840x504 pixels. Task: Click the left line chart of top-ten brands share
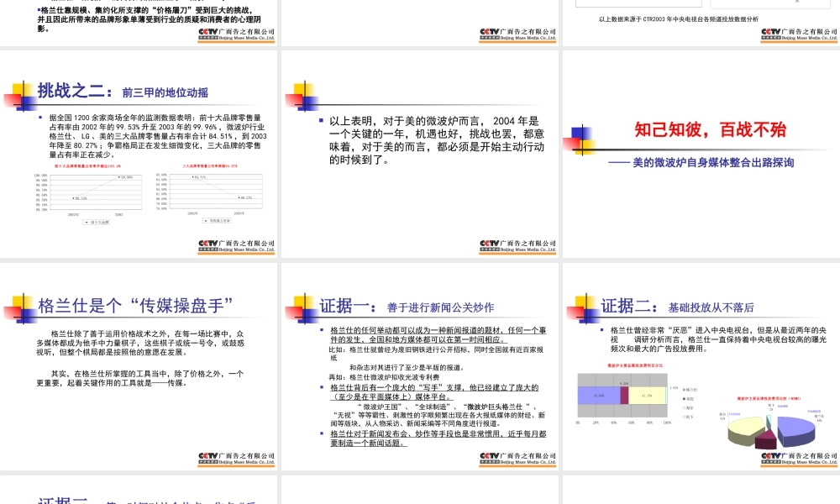(x=88, y=196)
